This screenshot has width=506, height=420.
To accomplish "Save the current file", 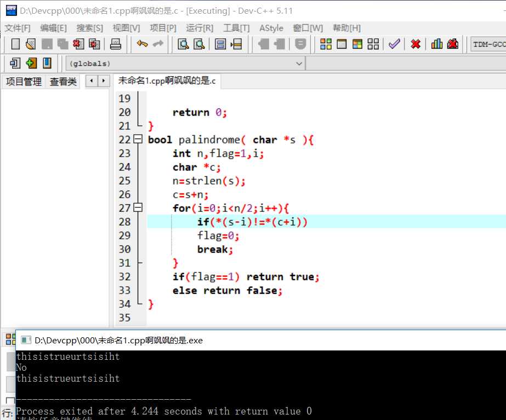I will tap(47, 44).
